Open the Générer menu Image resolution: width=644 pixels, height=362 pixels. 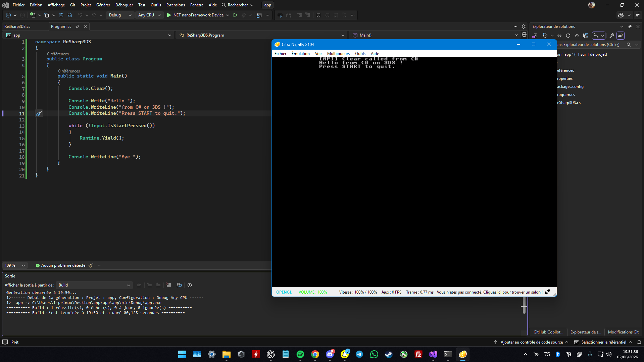pos(103,5)
